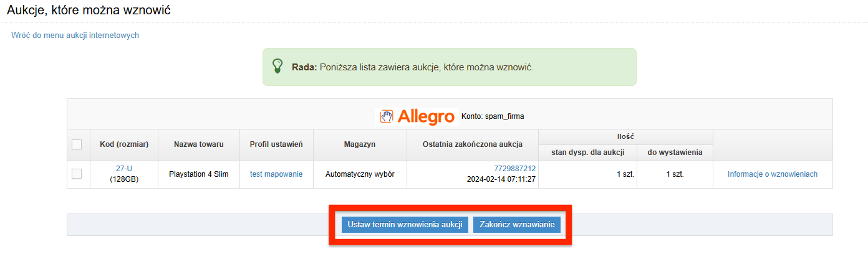Image resolution: width=868 pixels, height=277 pixels.
Task: Tick the checkbox for row 27-U
Action: coord(77,174)
